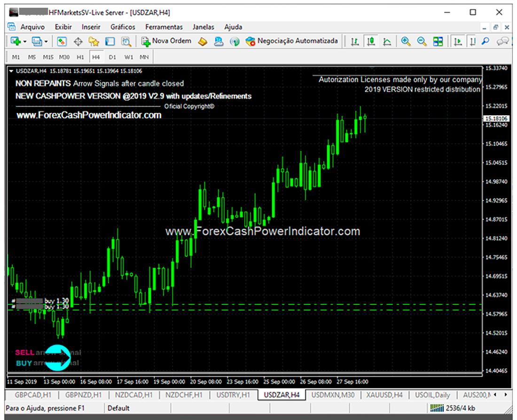Select the H4 timeframe

pos(96,57)
